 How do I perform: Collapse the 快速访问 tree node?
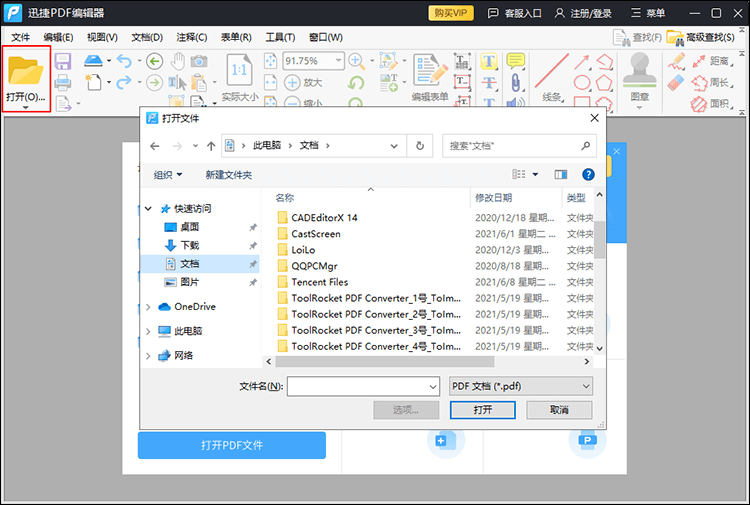click(148, 209)
